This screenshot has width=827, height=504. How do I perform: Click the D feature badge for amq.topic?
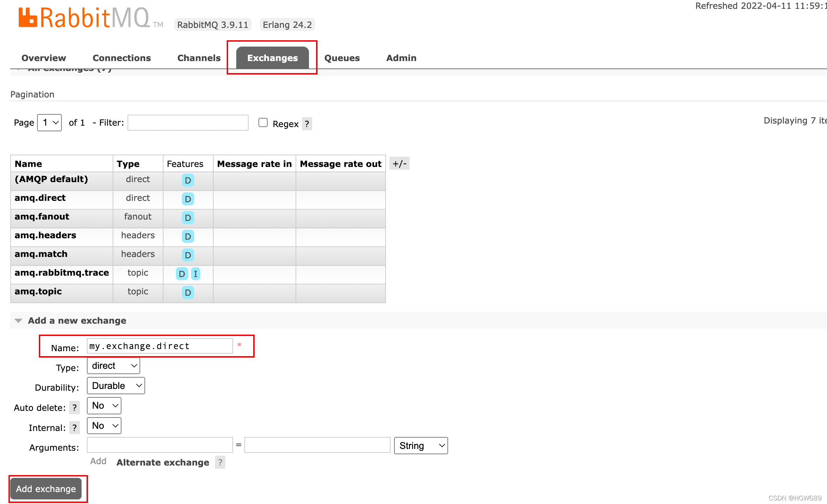[188, 293]
